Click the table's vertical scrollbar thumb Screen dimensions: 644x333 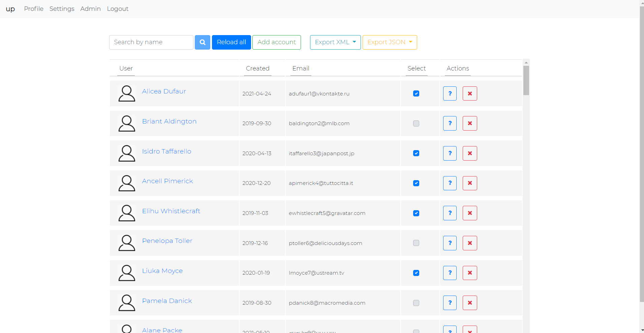526,80
